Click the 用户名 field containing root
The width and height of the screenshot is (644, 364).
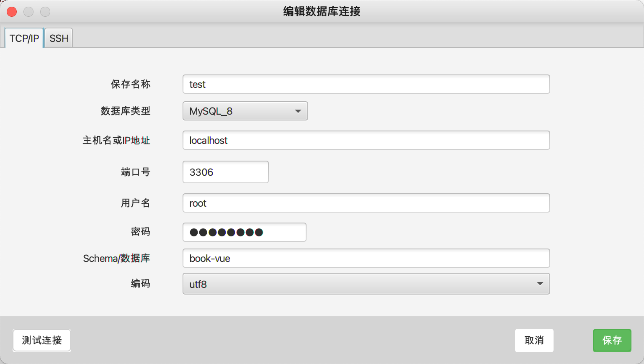[366, 203]
